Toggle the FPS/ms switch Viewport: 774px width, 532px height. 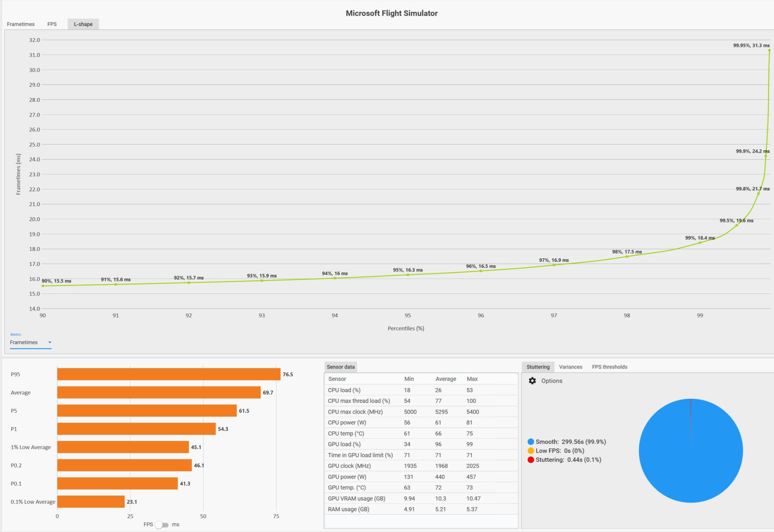[162, 525]
